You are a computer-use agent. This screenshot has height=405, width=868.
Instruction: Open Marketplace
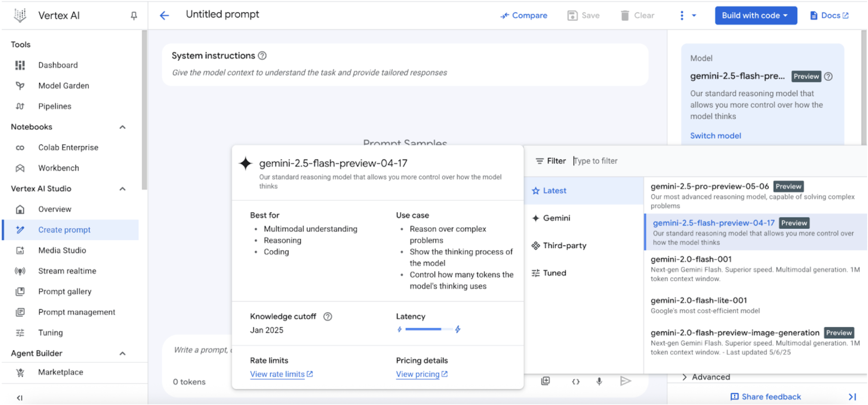(x=60, y=372)
